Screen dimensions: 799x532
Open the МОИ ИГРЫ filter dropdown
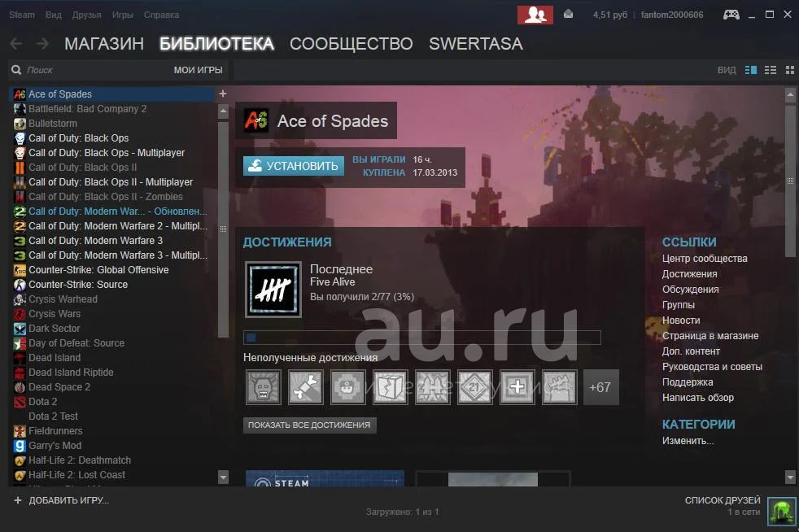[199, 70]
